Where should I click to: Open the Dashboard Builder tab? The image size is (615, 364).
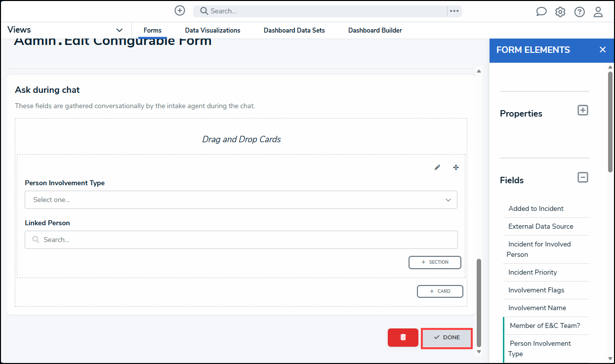(375, 31)
